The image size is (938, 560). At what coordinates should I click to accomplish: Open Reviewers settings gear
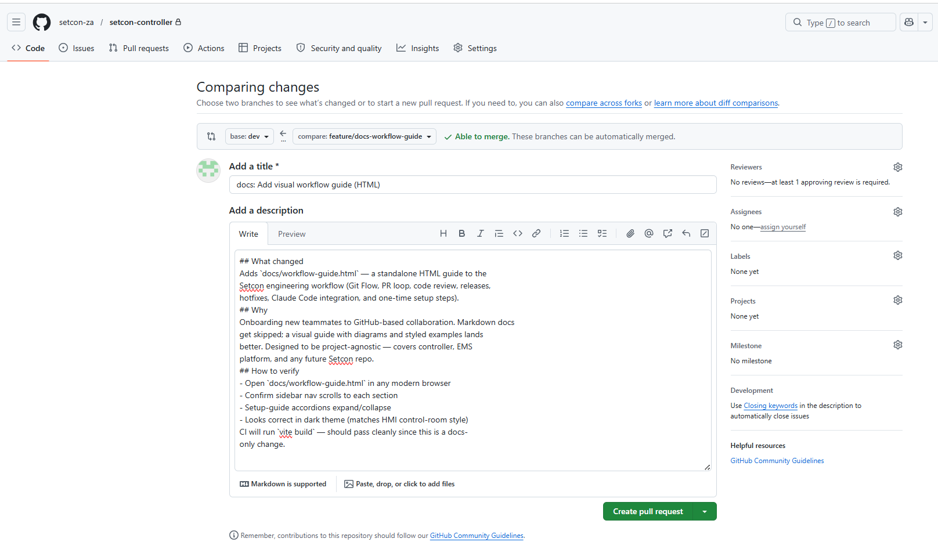(x=898, y=167)
